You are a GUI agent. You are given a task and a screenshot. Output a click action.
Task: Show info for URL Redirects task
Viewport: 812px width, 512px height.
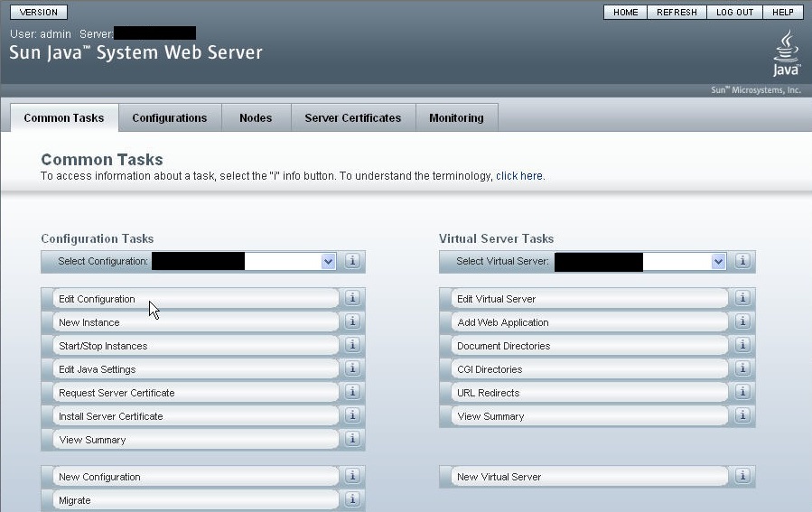pos(742,392)
